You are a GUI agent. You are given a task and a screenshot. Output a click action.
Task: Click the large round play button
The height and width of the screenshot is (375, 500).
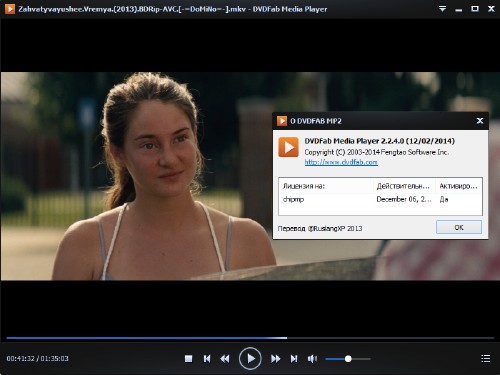250,358
